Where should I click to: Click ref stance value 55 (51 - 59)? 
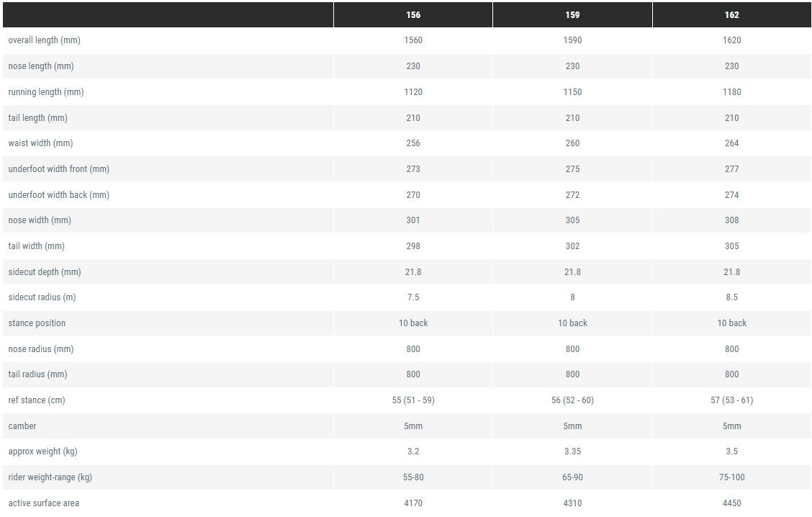(412, 400)
